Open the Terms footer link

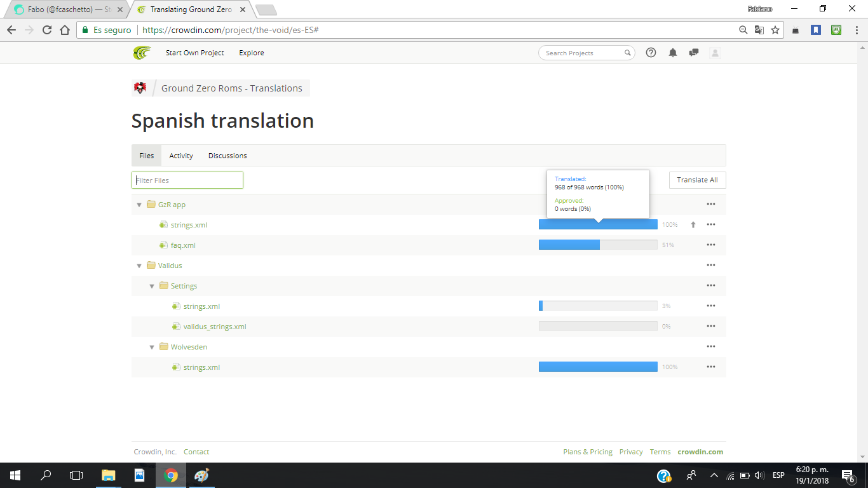pos(660,452)
